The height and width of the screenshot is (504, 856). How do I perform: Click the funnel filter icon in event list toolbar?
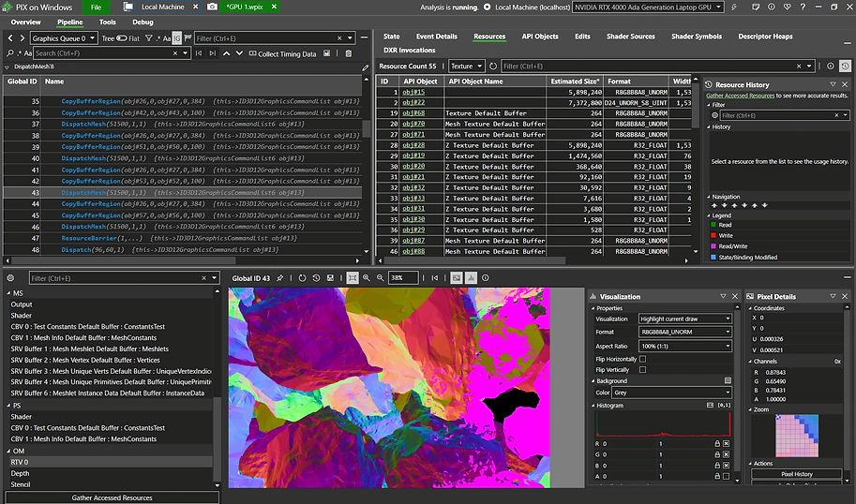pos(148,38)
